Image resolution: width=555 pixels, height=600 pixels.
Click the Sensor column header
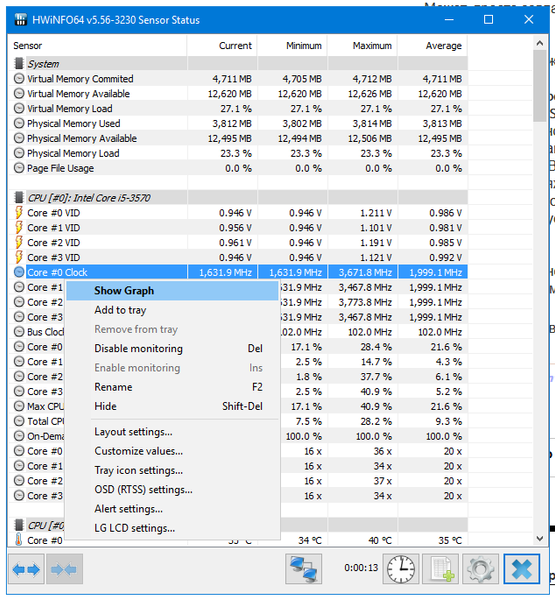[98, 46]
